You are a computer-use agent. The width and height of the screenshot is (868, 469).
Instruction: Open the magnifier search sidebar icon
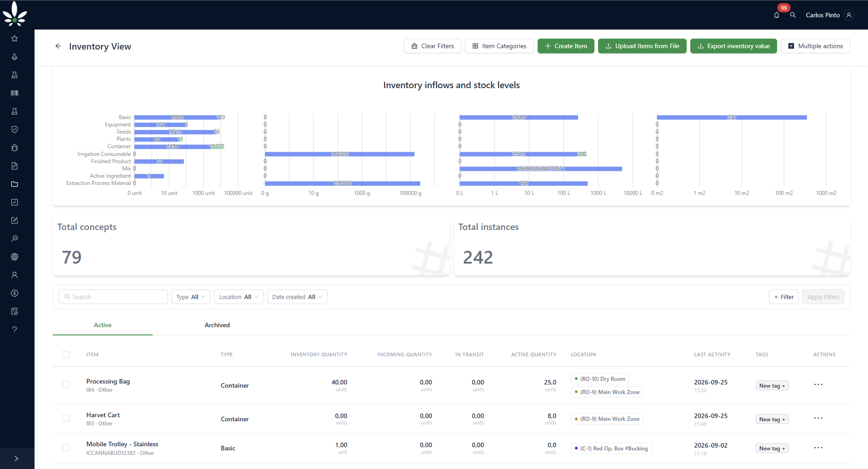coord(15,239)
